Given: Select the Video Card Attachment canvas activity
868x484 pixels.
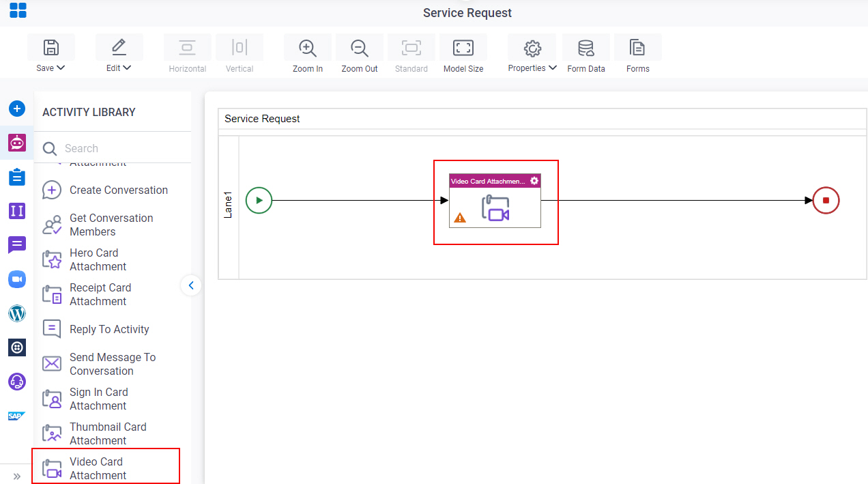Looking at the screenshot, I should tap(495, 201).
